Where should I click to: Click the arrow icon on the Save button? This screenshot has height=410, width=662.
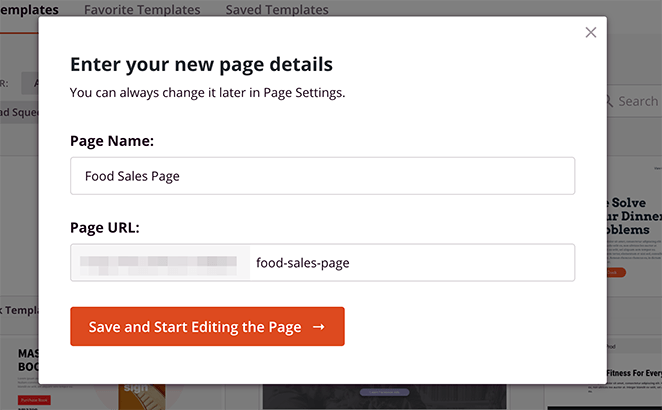(318, 327)
